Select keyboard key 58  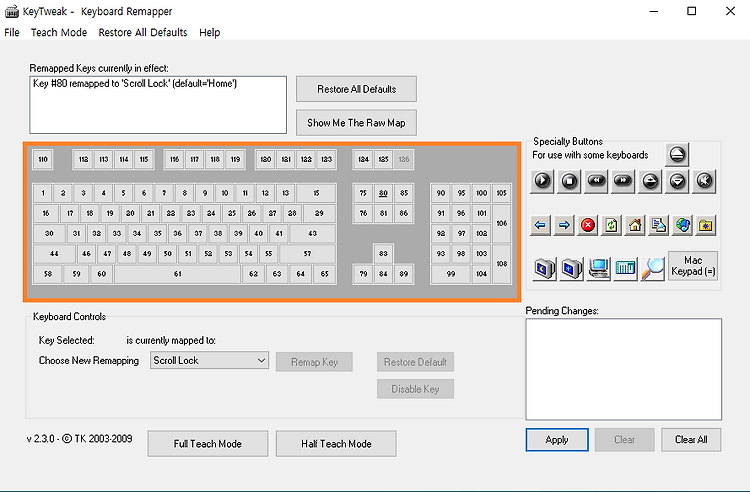coord(48,274)
